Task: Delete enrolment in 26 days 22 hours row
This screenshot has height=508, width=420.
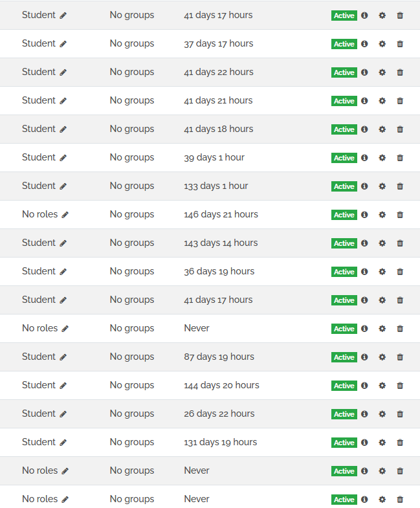Action: tap(400, 414)
